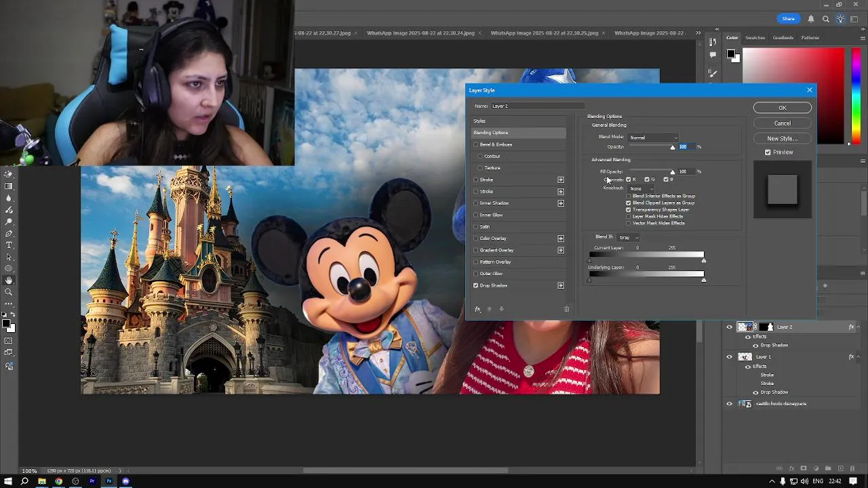This screenshot has height=488, width=868.
Task: Select the Gradient tool in the toolbar
Action: pyautogui.click(x=9, y=186)
